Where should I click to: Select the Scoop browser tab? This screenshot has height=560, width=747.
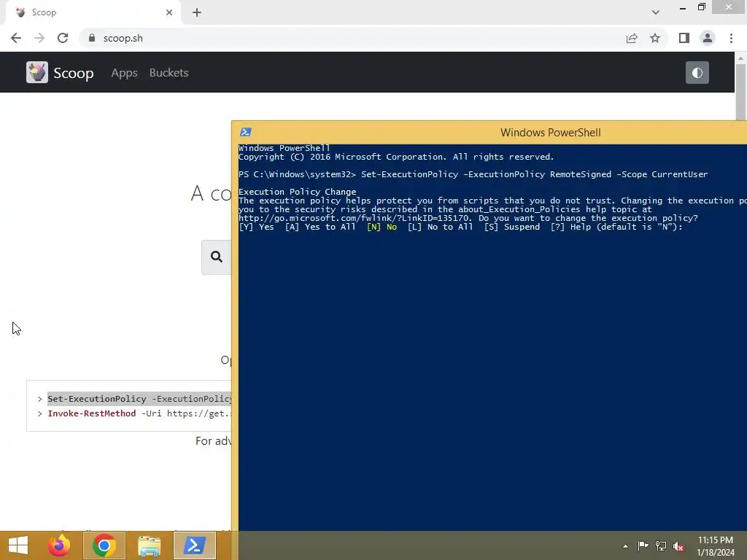[x=93, y=12]
